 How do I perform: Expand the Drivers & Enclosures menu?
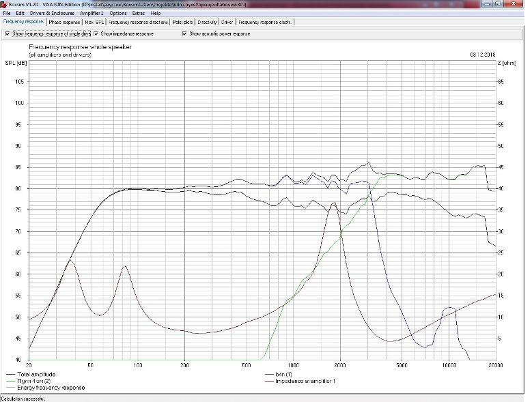53,13
